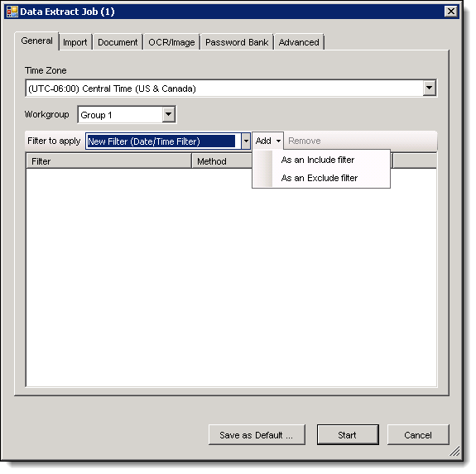Switch to the General tab
Image resolution: width=476 pixels, height=474 pixels.
36,41
